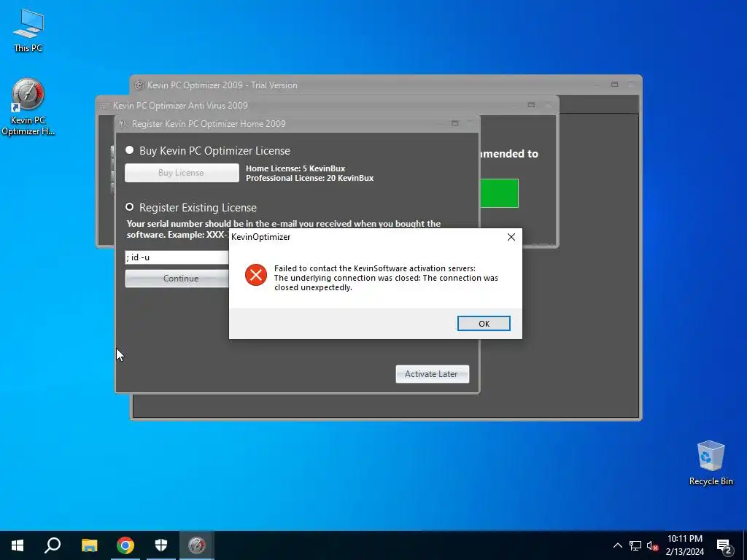Click the green button in Anti Virus window
Viewport: 747px width, 560px height.
coord(499,192)
